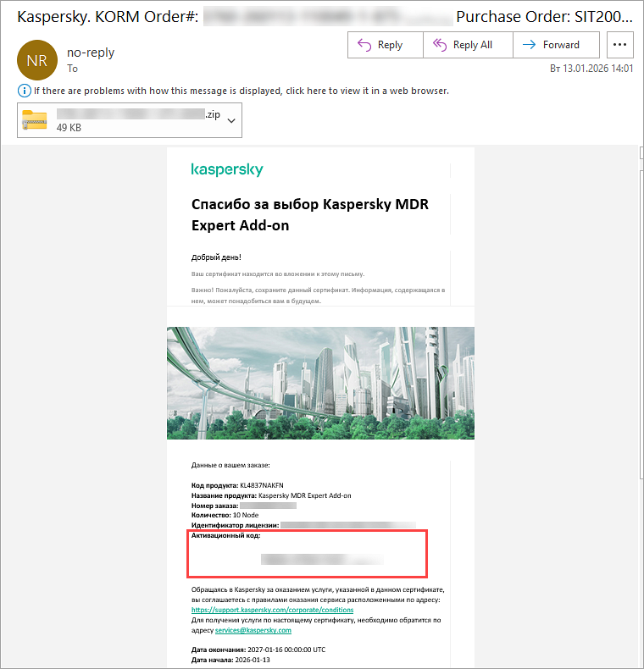Click the email date 13.01.2026 14:01
This screenshot has width=644, height=669.
point(591,69)
